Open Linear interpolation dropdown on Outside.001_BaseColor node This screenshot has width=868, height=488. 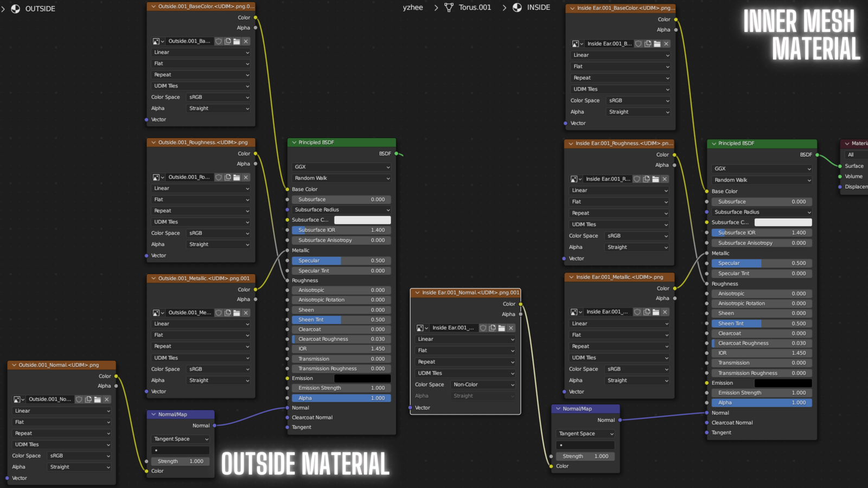tap(201, 53)
